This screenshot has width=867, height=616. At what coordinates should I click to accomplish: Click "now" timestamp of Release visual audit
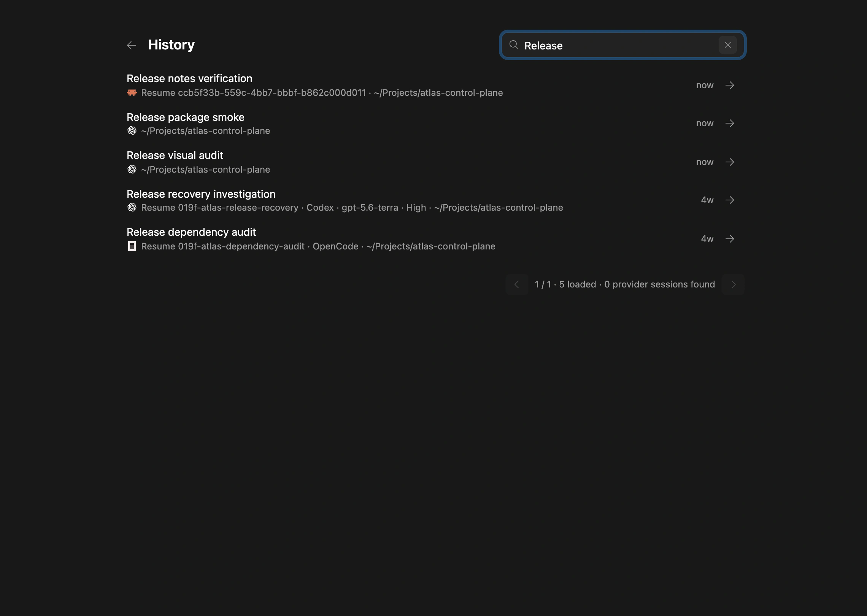(x=705, y=162)
